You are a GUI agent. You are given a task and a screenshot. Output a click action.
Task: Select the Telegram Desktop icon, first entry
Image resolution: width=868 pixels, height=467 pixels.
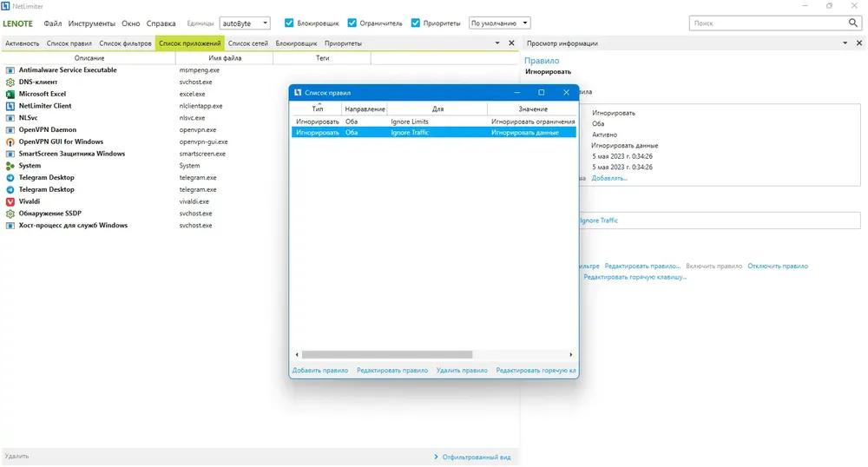[10, 178]
